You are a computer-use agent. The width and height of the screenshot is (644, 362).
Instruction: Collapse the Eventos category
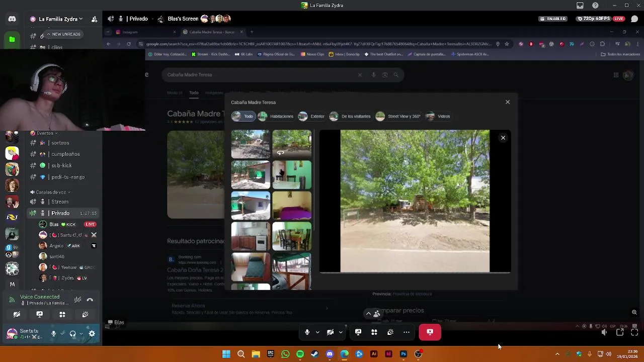click(x=43, y=133)
